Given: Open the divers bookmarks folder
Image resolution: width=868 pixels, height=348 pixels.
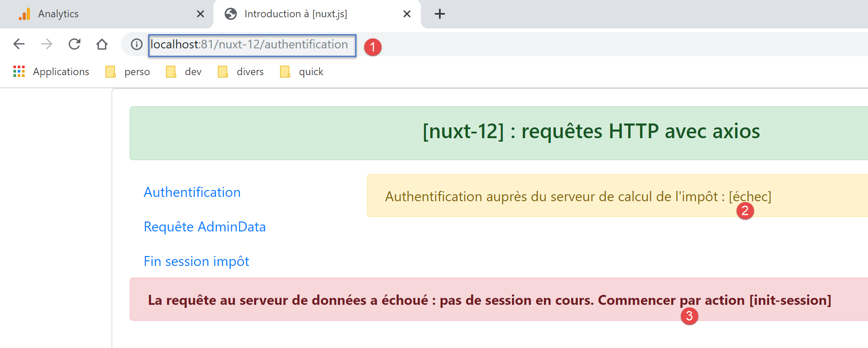Looking at the screenshot, I should [241, 72].
